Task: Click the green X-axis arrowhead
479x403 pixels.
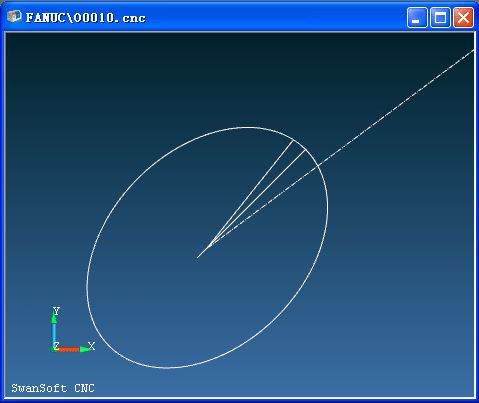Action: 85,349
